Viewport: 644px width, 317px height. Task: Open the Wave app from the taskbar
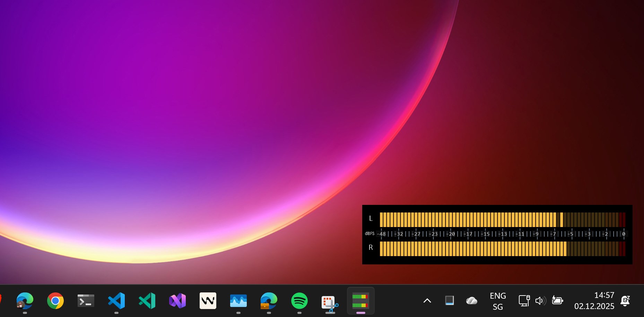click(x=207, y=300)
